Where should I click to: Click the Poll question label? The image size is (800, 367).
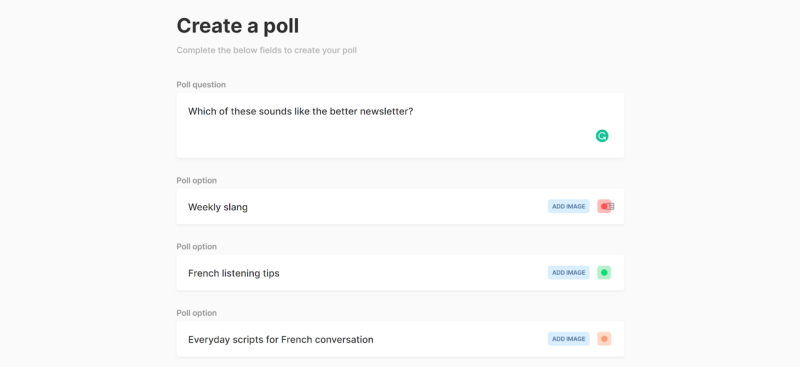click(x=201, y=85)
